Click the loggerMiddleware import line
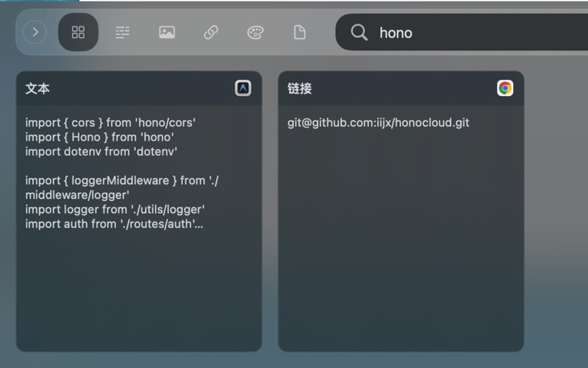 tap(122, 188)
